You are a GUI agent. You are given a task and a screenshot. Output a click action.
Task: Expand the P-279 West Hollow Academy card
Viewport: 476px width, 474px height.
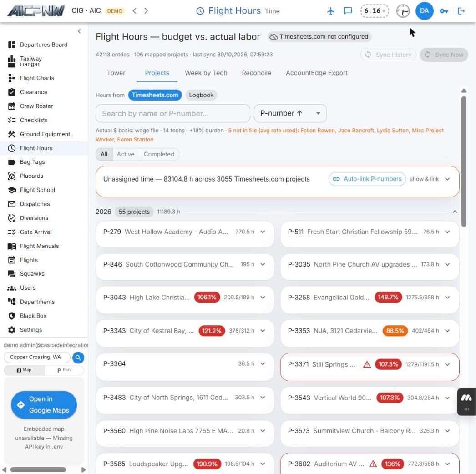(185, 232)
